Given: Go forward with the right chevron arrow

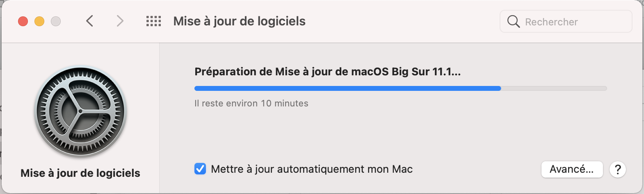Looking at the screenshot, I should pos(120,21).
